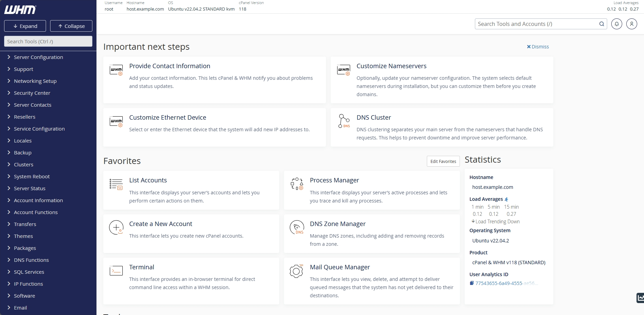This screenshot has height=315, width=644.
Task: Click the Load Averages pin icon
Action: tap(506, 199)
